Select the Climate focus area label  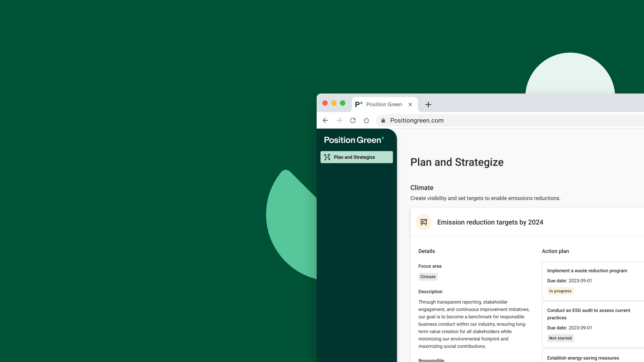[x=428, y=276]
